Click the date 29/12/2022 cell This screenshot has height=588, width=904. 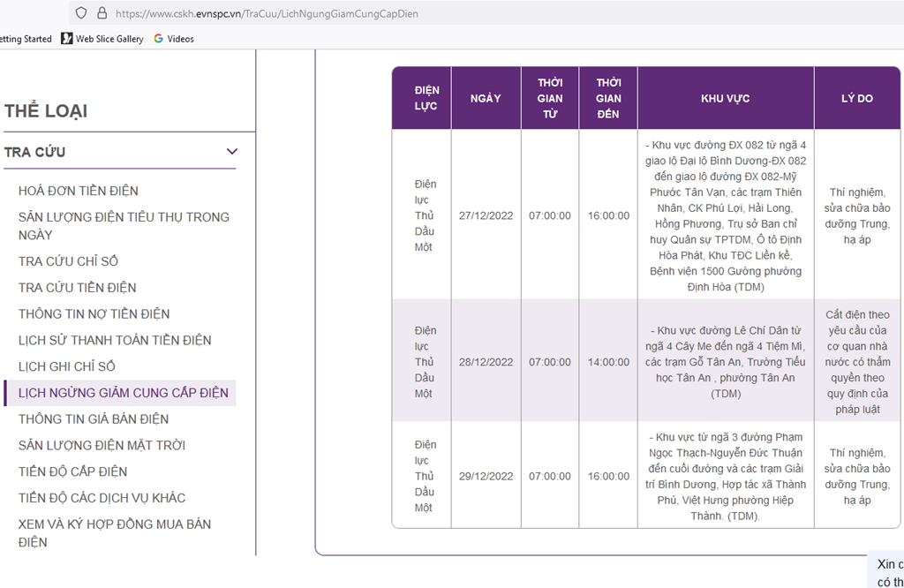[486, 476]
